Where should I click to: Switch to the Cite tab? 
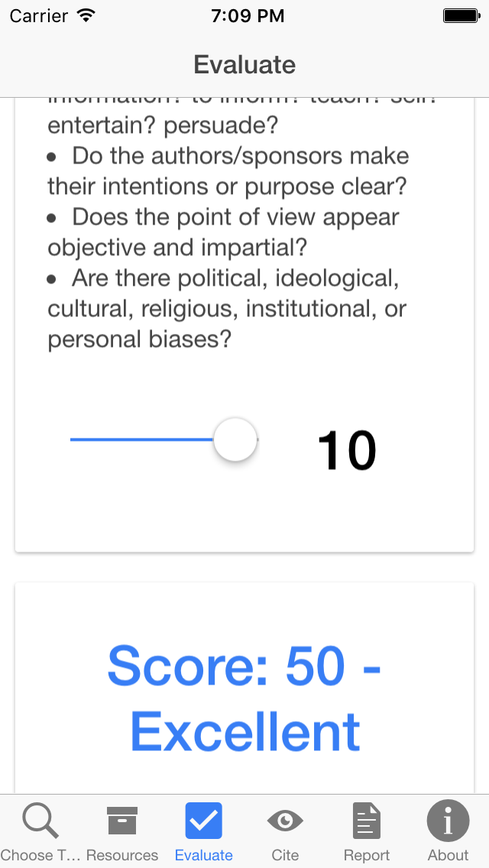click(x=285, y=833)
